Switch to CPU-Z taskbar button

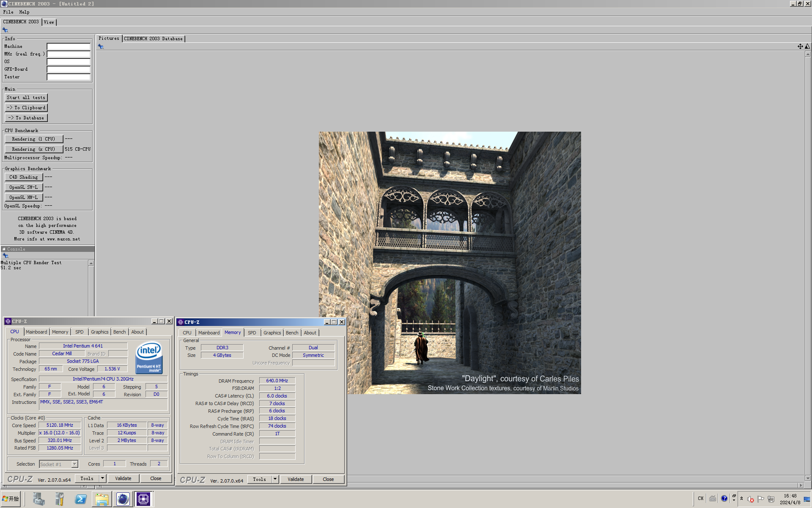(x=143, y=499)
